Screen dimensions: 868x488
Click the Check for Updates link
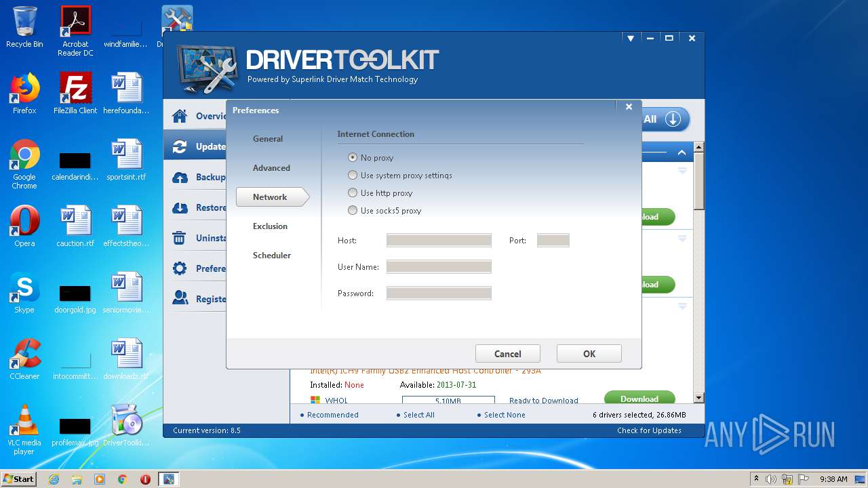coord(649,430)
